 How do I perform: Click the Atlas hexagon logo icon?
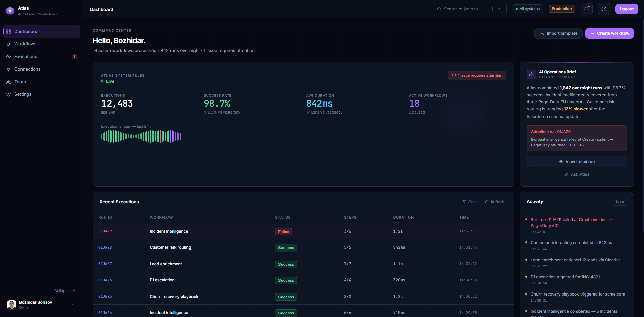point(10,11)
